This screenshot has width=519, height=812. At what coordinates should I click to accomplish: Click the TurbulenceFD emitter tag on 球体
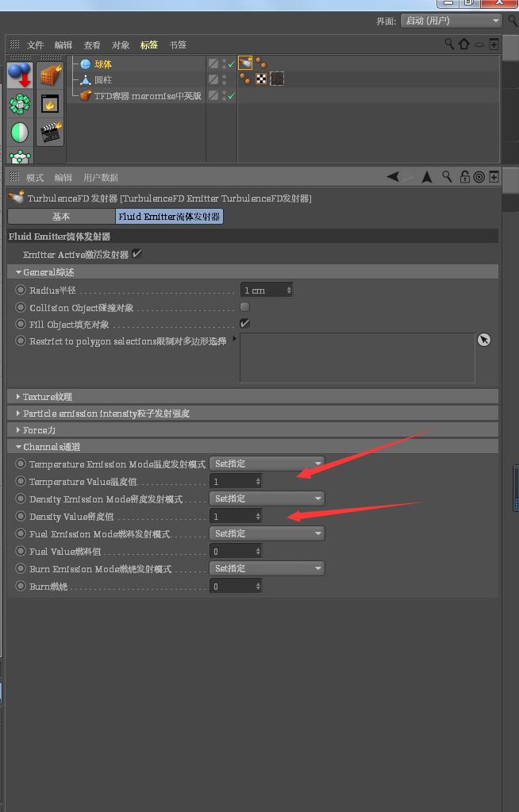[x=245, y=63]
